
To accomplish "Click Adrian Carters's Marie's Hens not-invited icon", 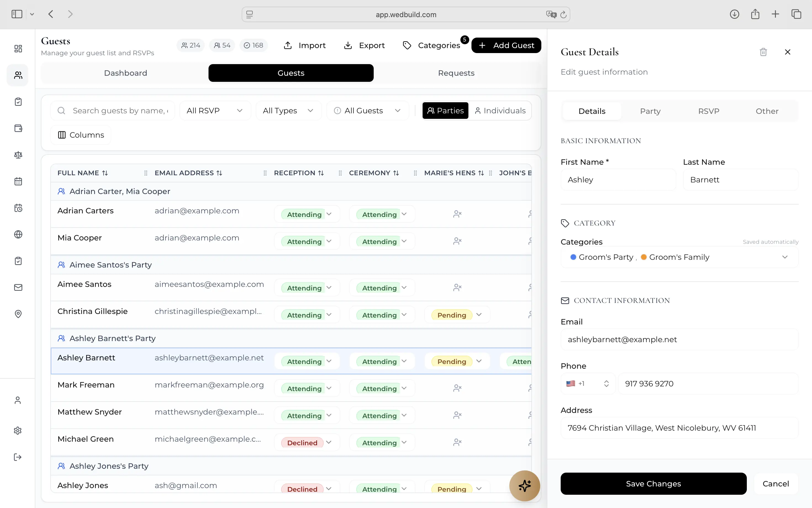I will point(457,214).
